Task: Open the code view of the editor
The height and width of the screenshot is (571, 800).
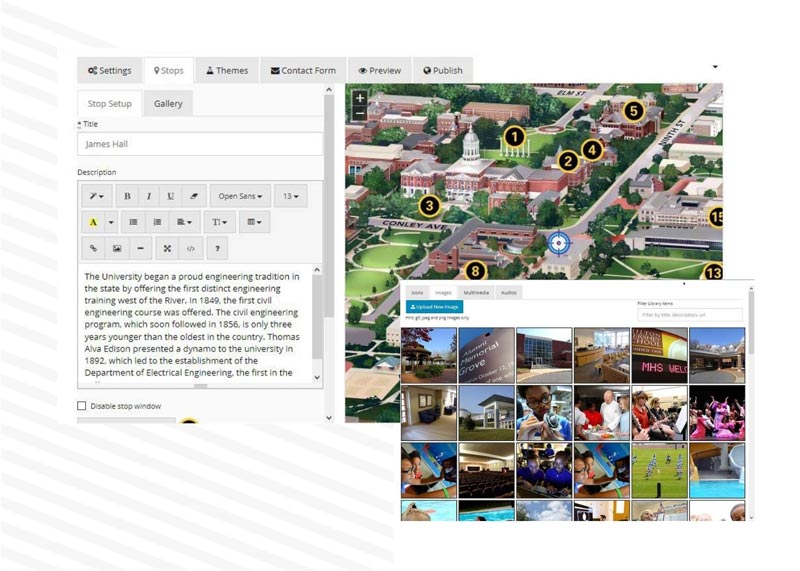Action: [x=190, y=249]
